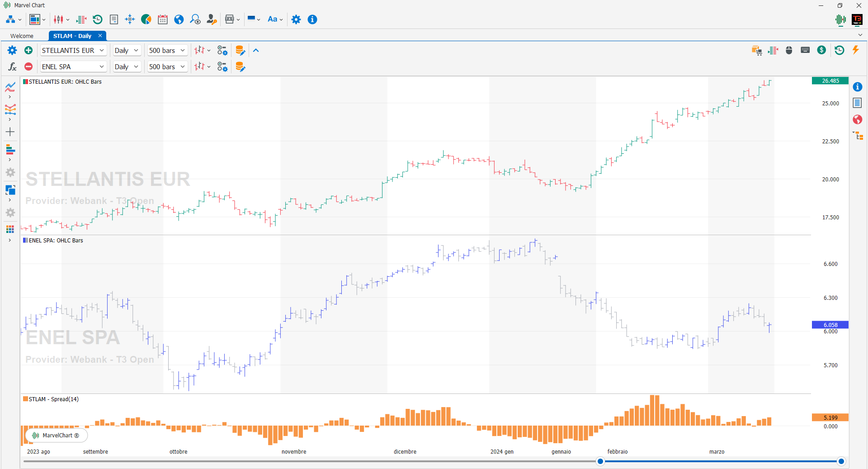Image resolution: width=868 pixels, height=469 pixels.
Task: Close the STLAM - Daily tab
Action: [100, 36]
